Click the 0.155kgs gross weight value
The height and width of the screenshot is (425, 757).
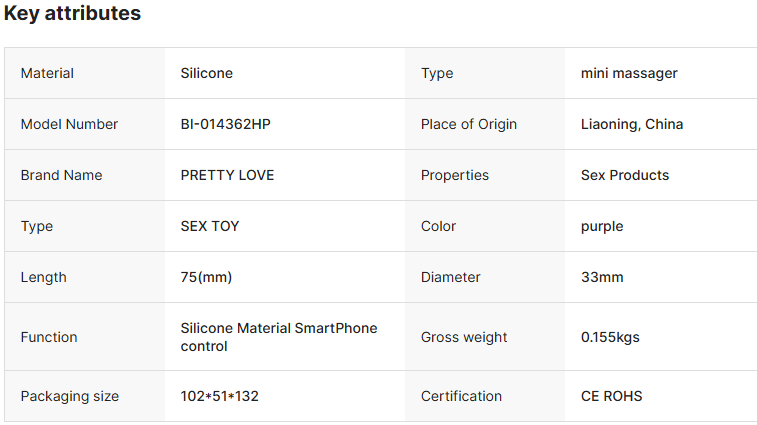[610, 337]
